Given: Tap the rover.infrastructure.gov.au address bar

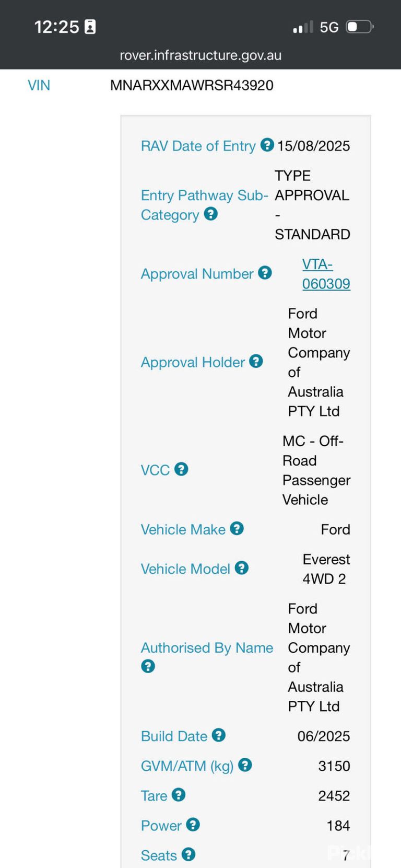Looking at the screenshot, I should [x=200, y=55].
